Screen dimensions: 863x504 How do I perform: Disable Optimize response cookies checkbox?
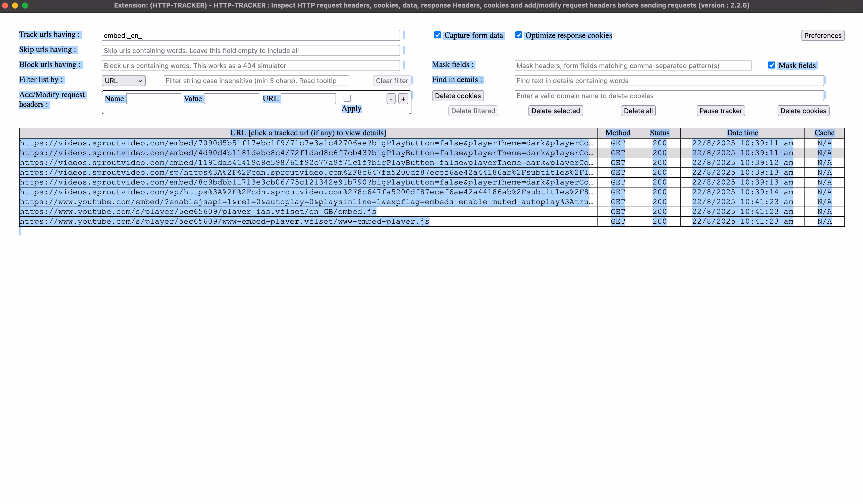pos(518,35)
